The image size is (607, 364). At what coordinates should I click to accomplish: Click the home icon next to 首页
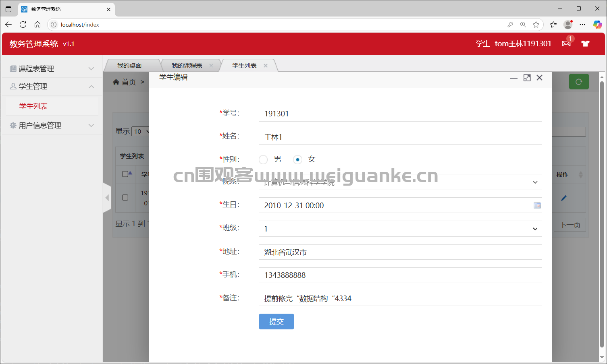116,82
